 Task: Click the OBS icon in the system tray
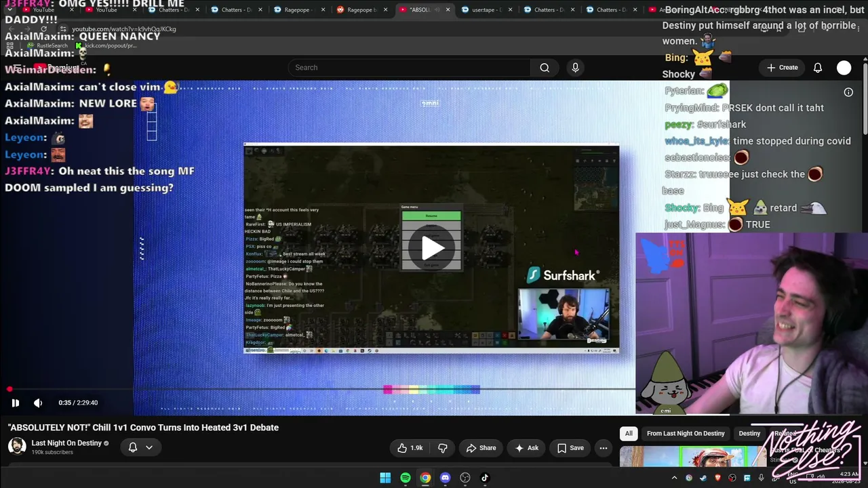[732, 478]
